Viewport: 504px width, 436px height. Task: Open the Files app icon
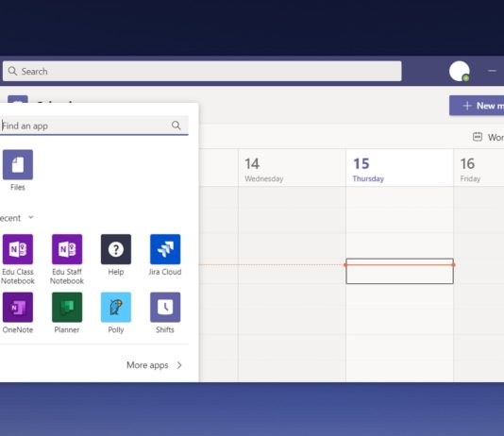[x=18, y=164]
